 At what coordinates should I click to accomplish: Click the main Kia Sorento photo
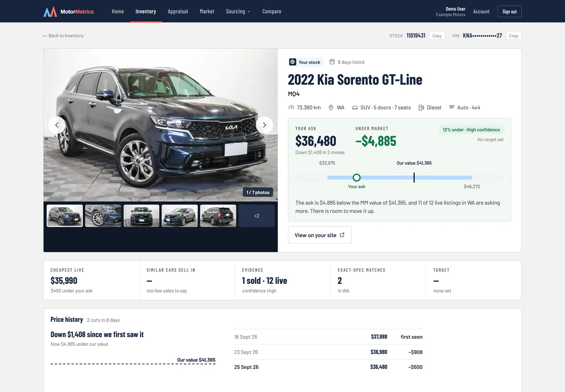pyautogui.click(x=160, y=125)
